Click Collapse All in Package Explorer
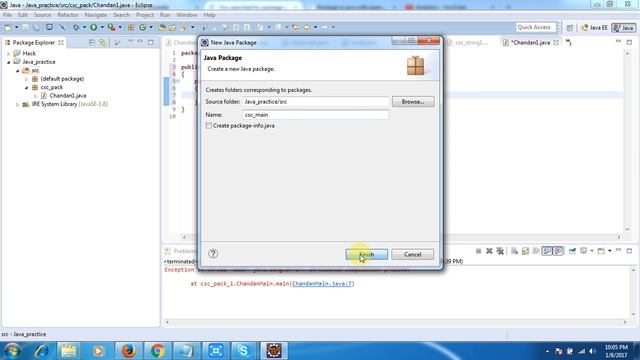 pyautogui.click(x=92, y=42)
